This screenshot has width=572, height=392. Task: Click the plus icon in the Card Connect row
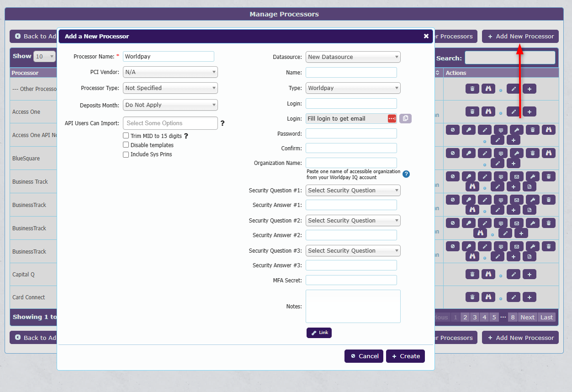coord(530,297)
